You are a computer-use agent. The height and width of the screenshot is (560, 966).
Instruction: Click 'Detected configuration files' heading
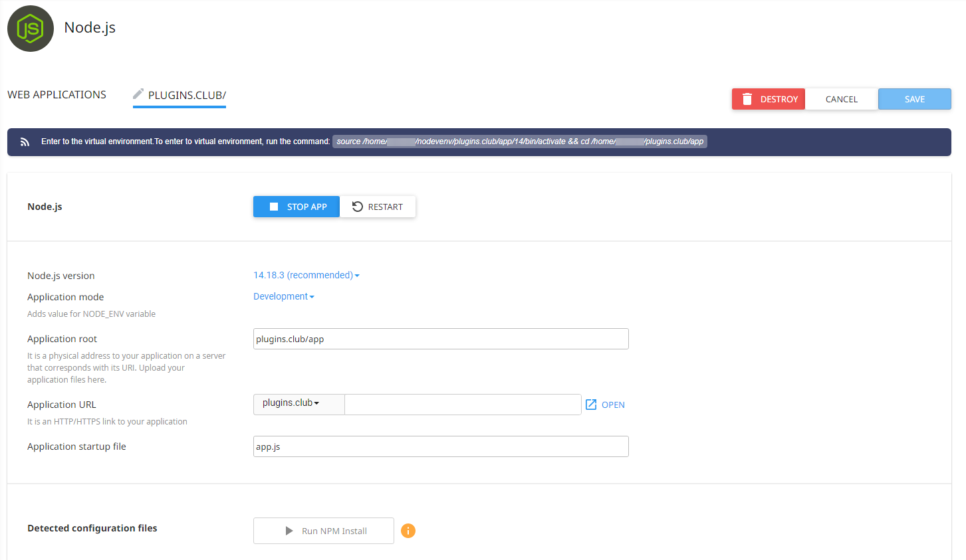point(92,528)
